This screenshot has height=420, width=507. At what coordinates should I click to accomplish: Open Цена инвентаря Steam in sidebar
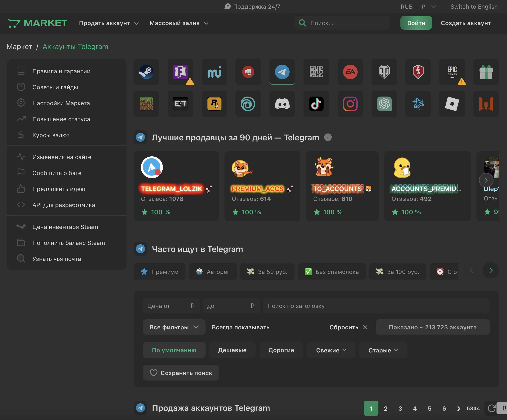[67, 227]
